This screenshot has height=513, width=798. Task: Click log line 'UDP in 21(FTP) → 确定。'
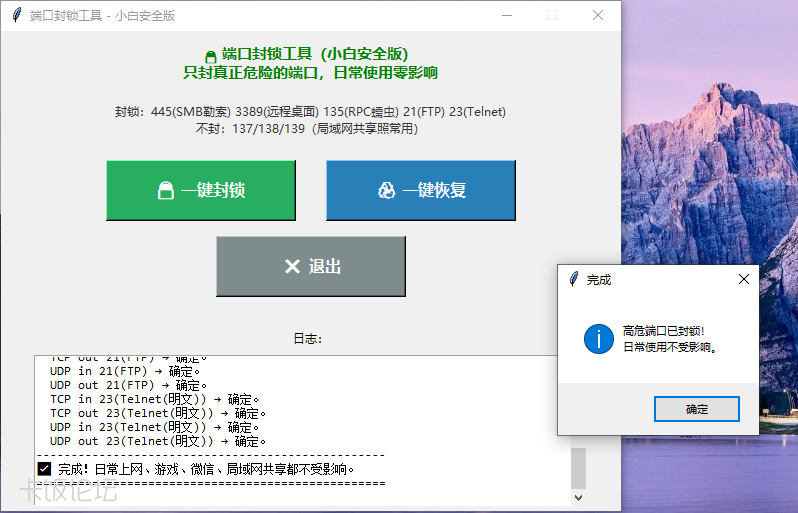click(125, 371)
